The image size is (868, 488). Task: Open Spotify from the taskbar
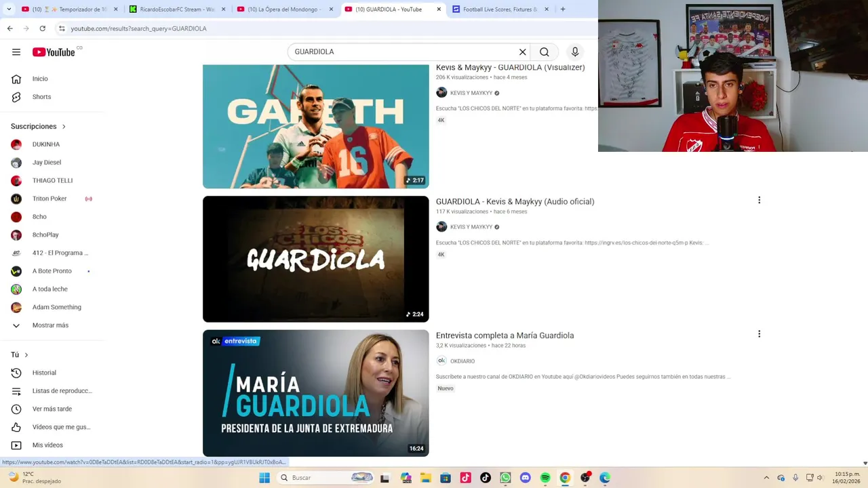click(545, 478)
